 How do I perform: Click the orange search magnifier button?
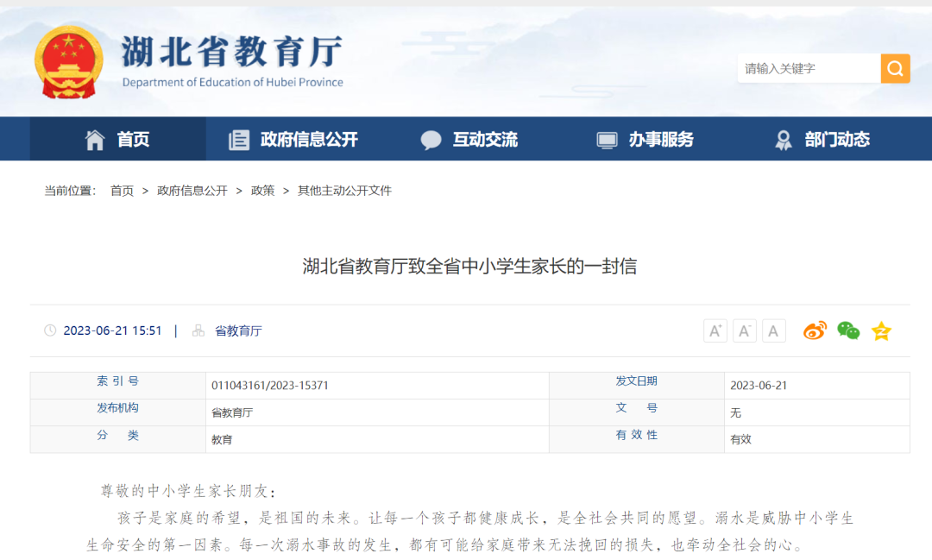895,68
